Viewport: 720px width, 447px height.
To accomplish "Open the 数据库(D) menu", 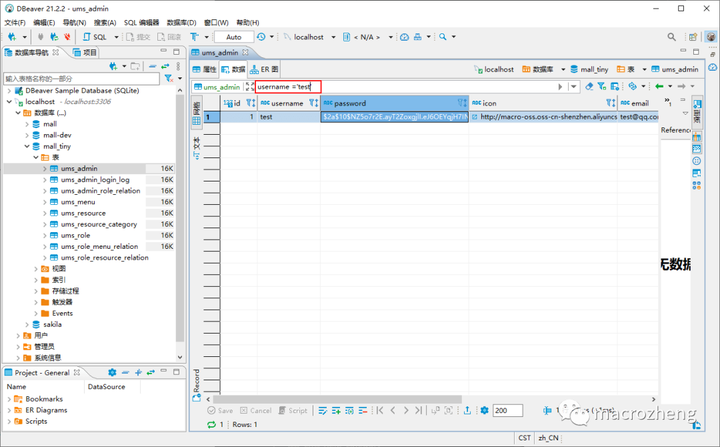I will tap(181, 23).
